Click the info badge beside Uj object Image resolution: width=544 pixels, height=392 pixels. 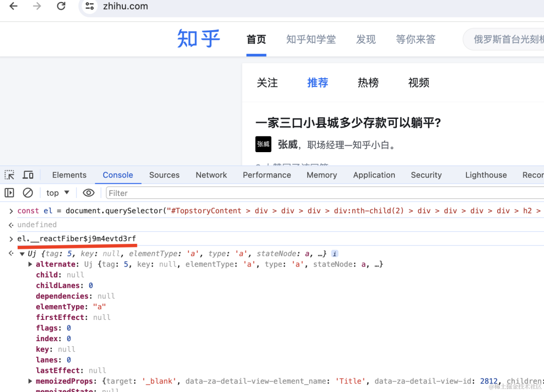334,253
